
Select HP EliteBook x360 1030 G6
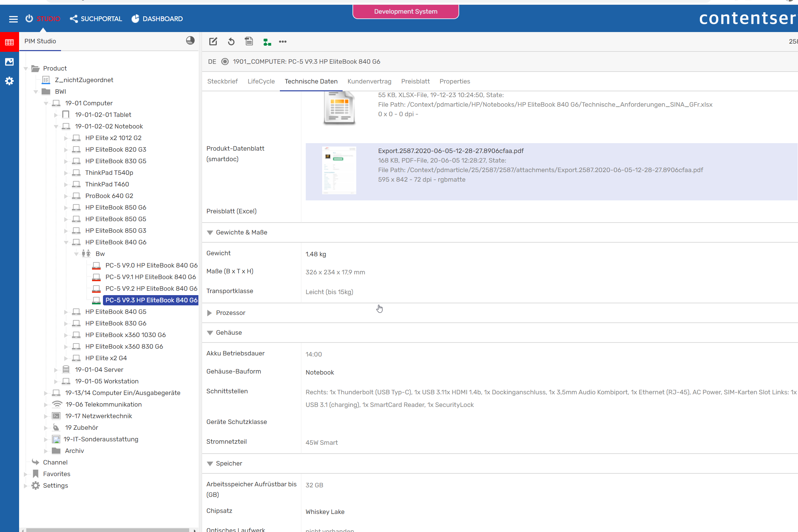click(x=125, y=335)
